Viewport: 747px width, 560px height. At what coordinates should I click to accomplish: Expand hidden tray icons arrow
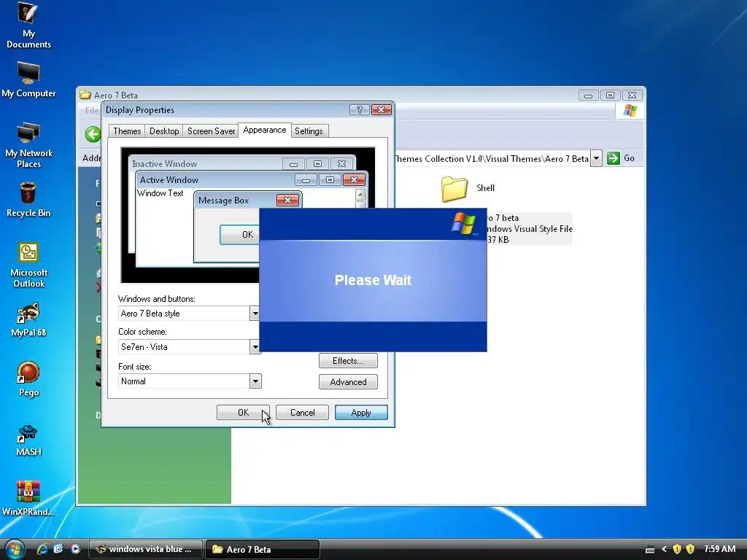[x=664, y=550]
